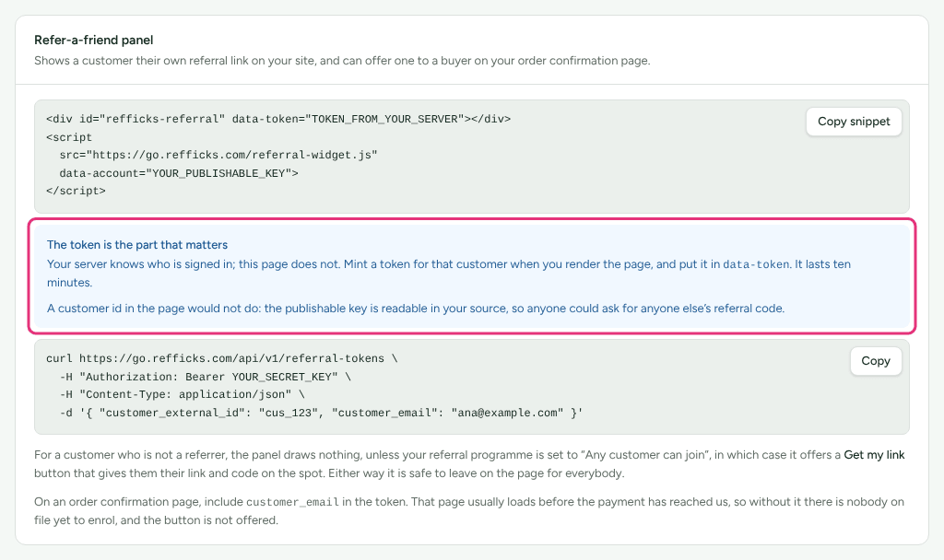Click the Content-Type application/json line
Image resolution: width=944 pixels, height=560 pixels.
point(182,394)
